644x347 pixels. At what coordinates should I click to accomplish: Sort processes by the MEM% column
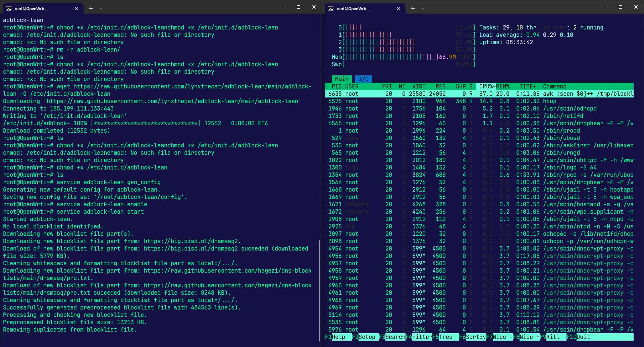(x=503, y=86)
